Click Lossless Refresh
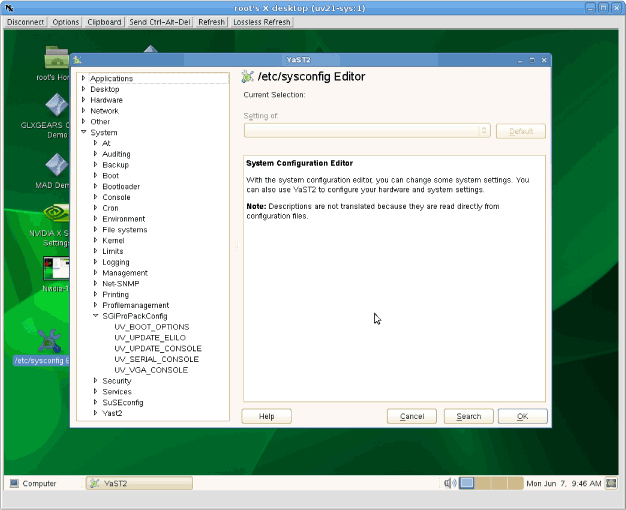This screenshot has width=626, height=510. pos(262,22)
